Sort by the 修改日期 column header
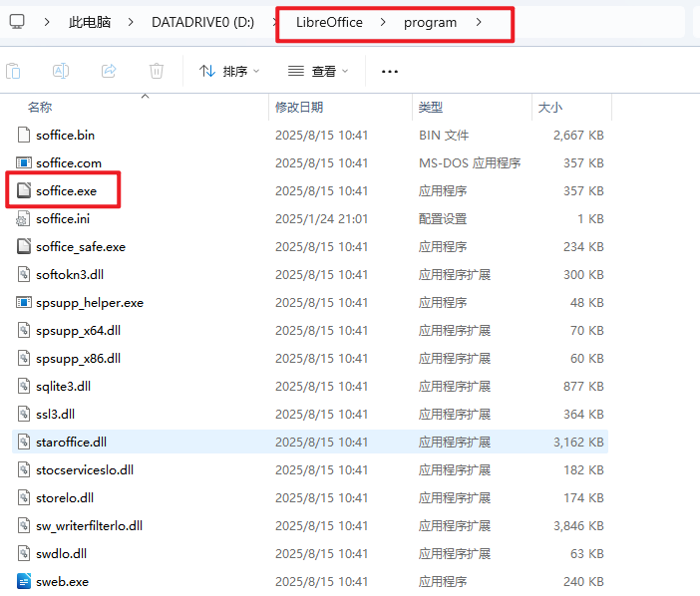700x596 pixels. tap(299, 107)
